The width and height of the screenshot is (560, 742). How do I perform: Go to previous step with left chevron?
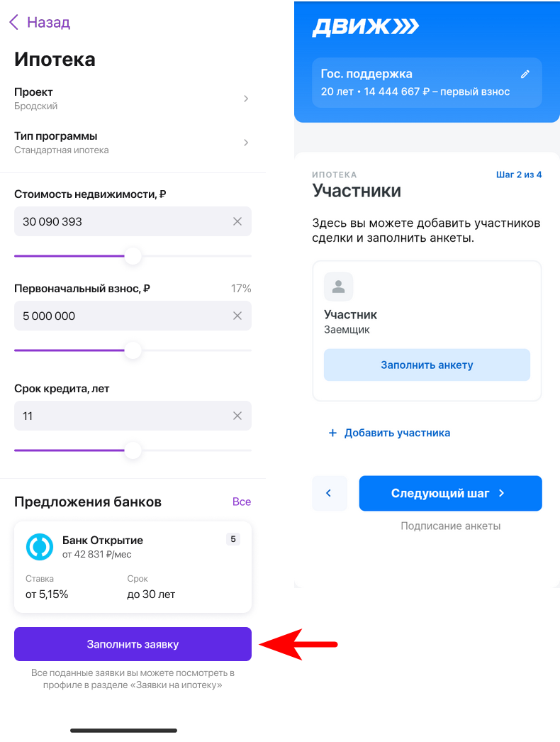pyautogui.click(x=329, y=494)
